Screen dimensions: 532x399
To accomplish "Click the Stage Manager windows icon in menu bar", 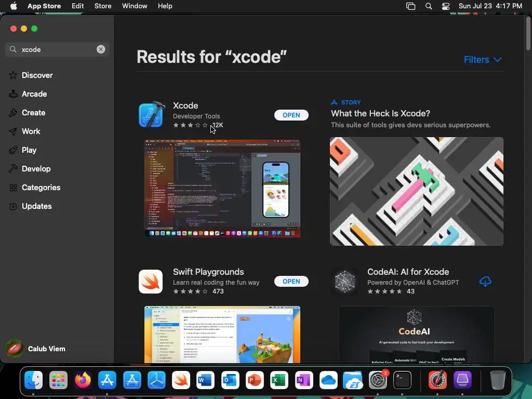I will (x=410, y=6).
